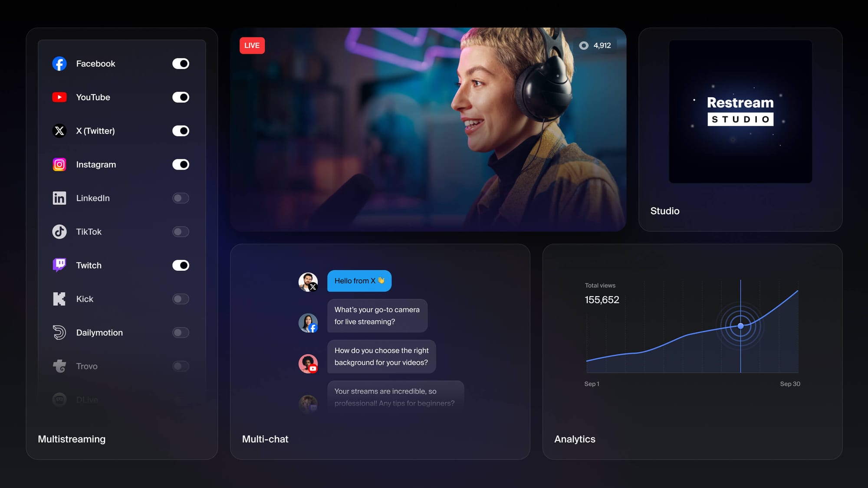
Task: Click the Instagram platform icon
Action: pyautogui.click(x=59, y=164)
